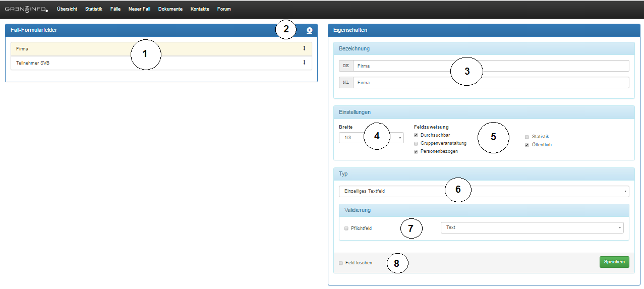This screenshot has width=644, height=289.
Task: Uncheck the Durchsuchbar checkbox
Action: pos(416,135)
